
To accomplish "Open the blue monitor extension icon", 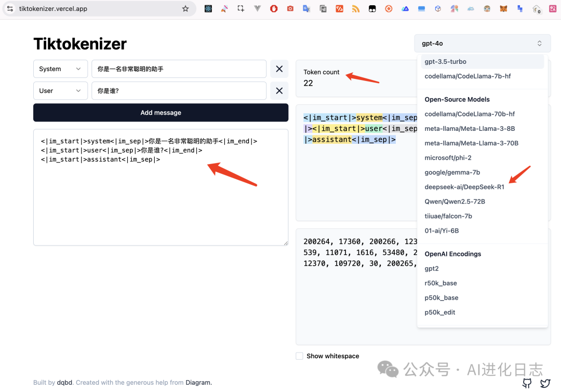I will tap(421, 9).
